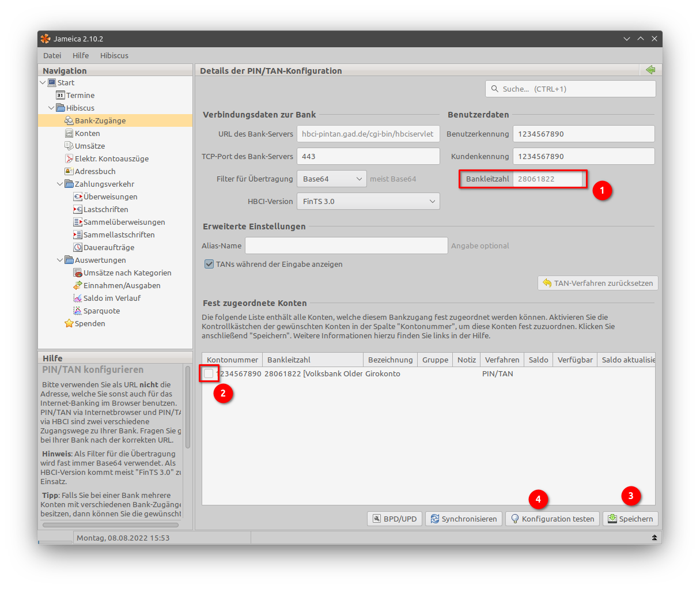Sort table by Gruppe column
Image resolution: width=700 pixels, height=589 pixels.
(435, 360)
